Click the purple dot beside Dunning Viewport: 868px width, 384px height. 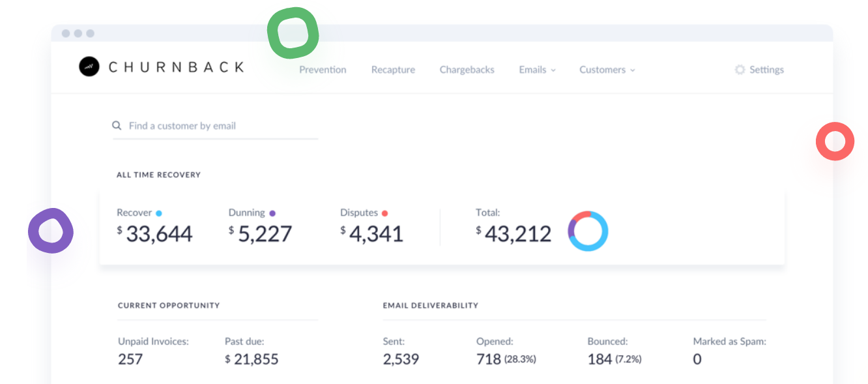point(272,213)
